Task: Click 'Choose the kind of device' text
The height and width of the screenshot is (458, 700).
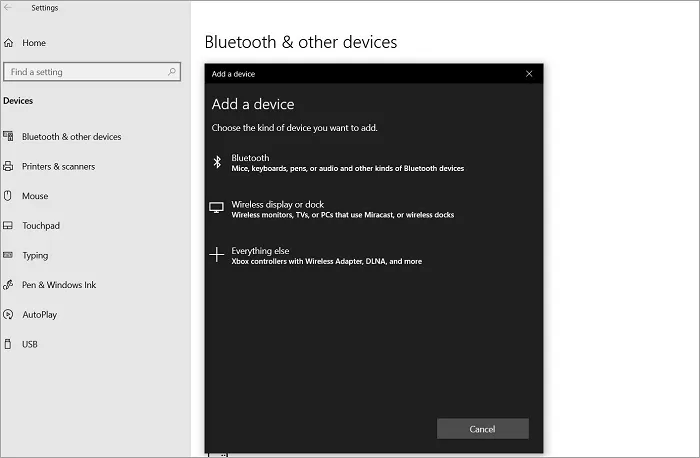Action: tap(295, 128)
